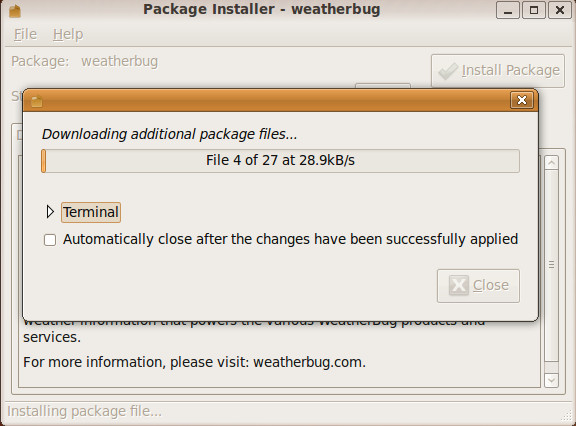
Task: Enable automatically close after changes applied
Action: click(50, 240)
